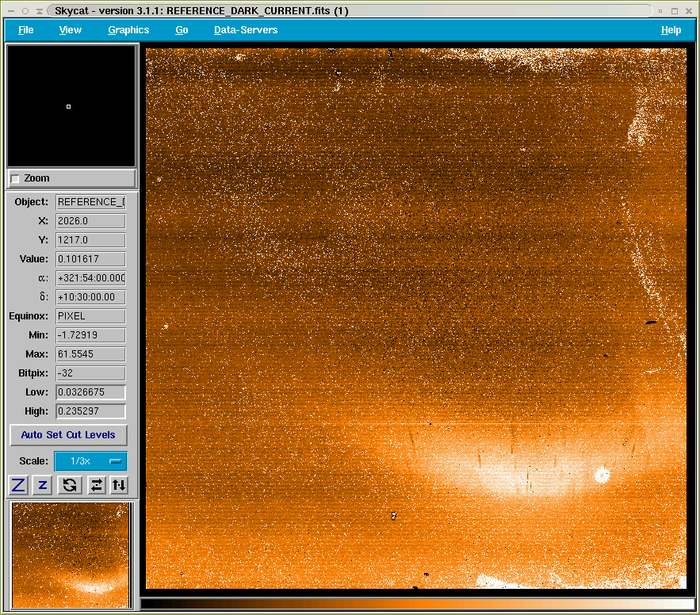Flip image vertically with the up-down arrows icon
The width and height of the screenshot is (700, 615).
119,485
